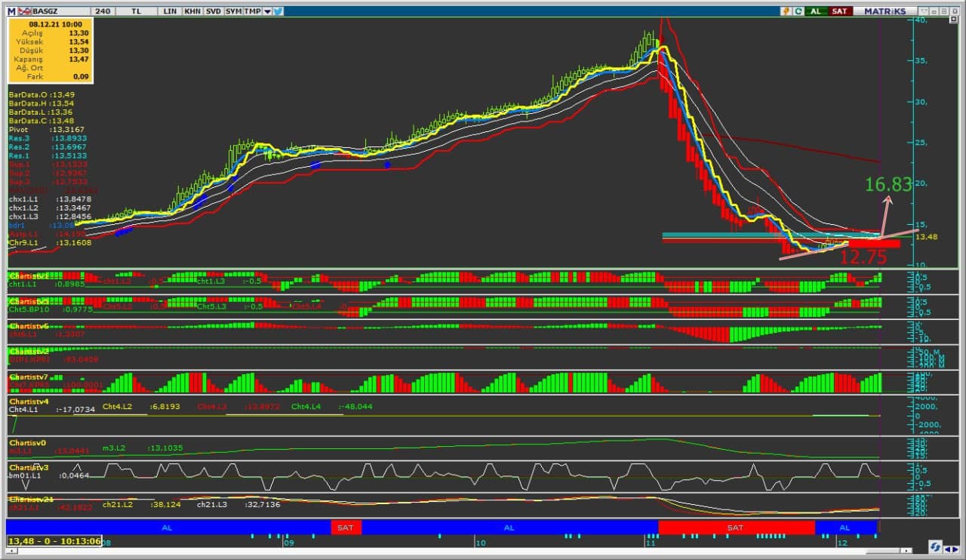Click the green C icon in top bar

(x=798, y=11)
